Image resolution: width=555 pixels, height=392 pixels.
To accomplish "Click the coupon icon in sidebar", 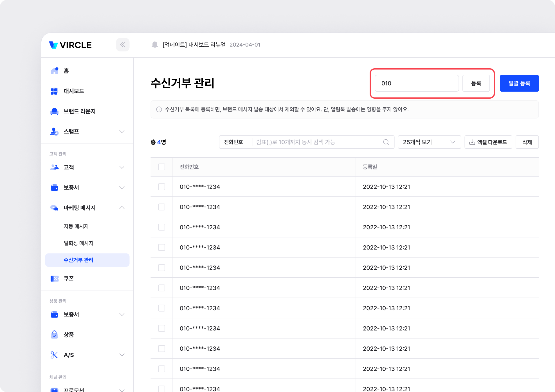I will click(54, 278).
